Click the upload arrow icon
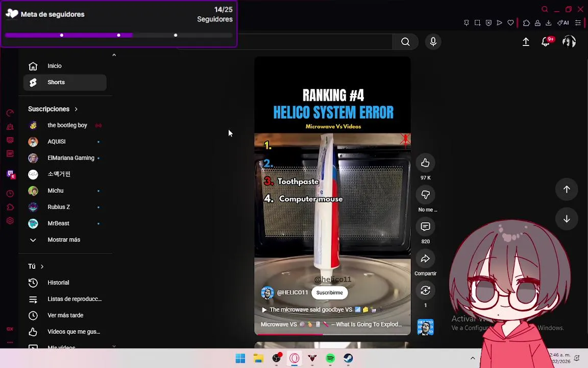 coord(526,42)
